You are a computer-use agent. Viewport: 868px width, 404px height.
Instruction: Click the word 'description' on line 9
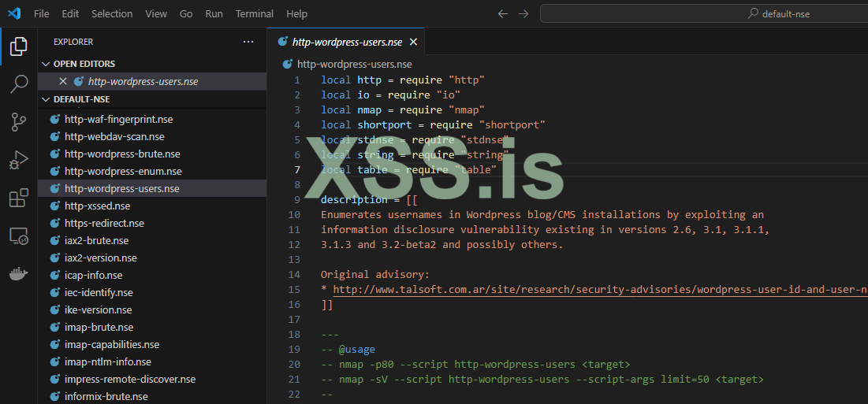tap(354, 199)
